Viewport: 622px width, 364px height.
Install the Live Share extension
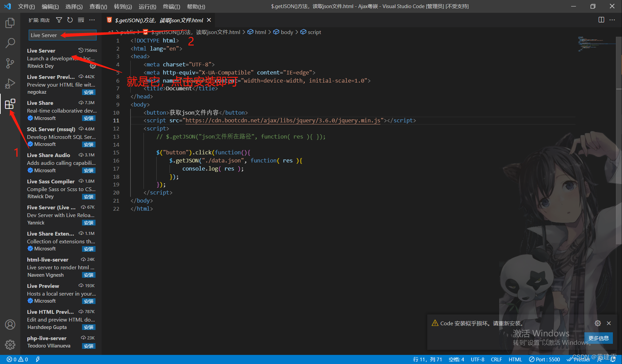89,118
